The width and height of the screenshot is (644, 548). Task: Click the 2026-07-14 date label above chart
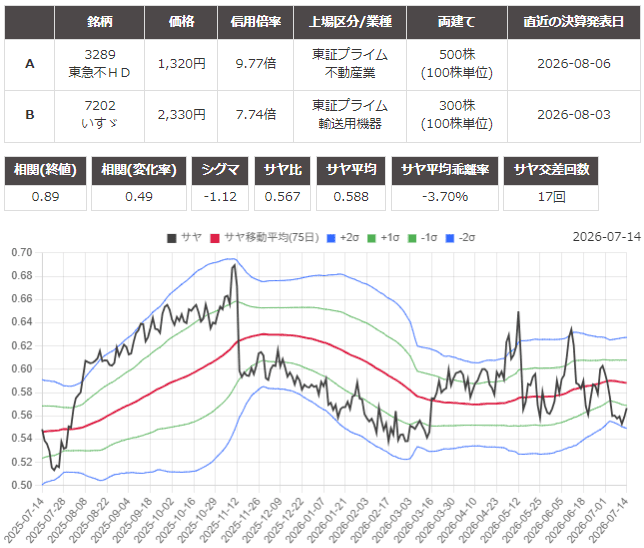(x=607, y=237)
